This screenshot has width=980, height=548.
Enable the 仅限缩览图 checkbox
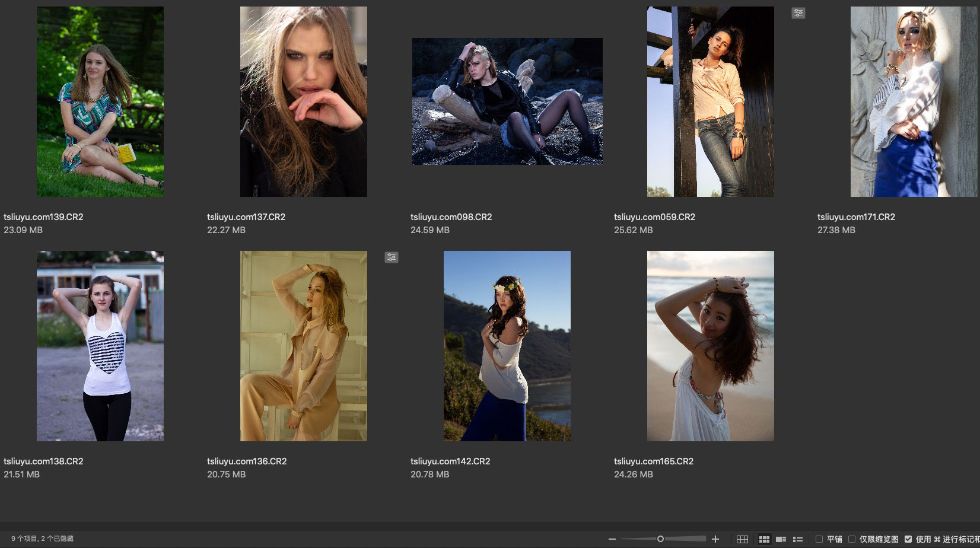(x=852, y=539)
